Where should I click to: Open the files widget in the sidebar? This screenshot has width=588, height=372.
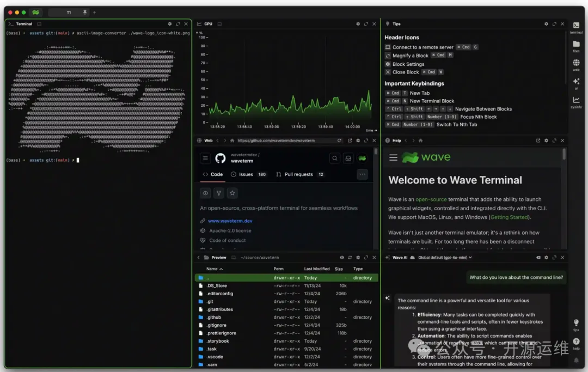click(576, 45)
